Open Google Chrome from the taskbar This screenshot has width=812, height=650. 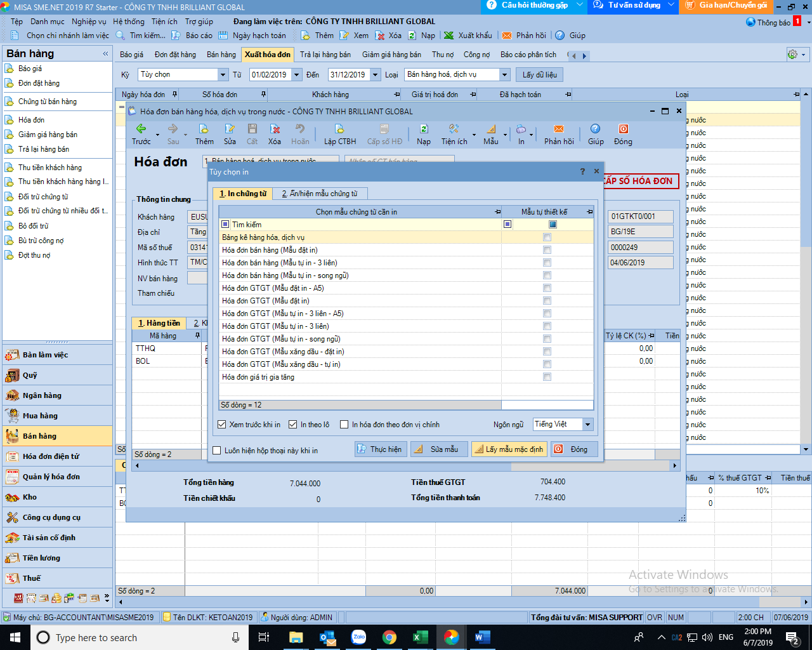point(389,637)
